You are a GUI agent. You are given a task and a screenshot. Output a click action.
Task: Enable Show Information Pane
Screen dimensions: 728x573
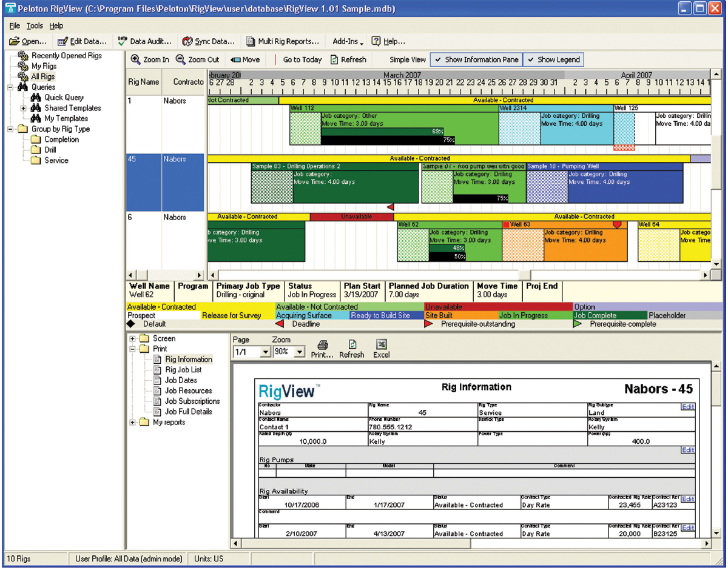476,59
